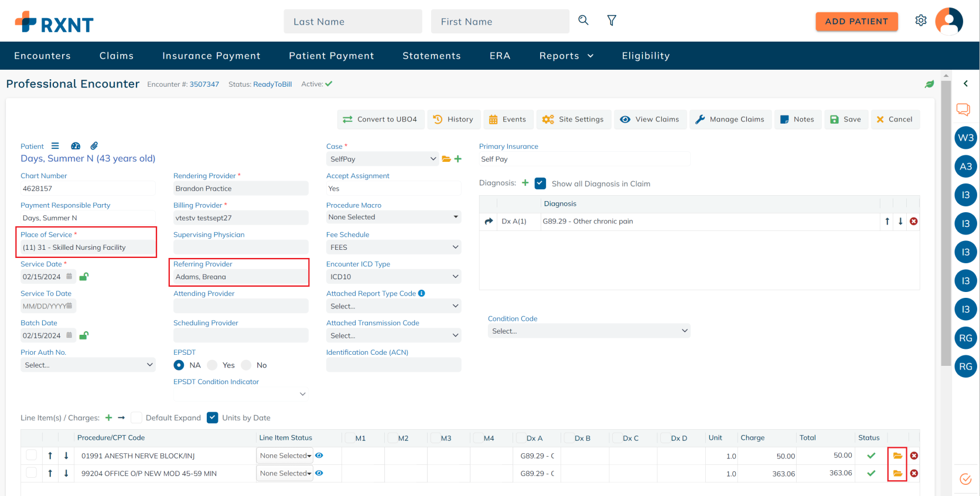The image size is (980, 496).
Task: Open the Case SelfPay dropdown
Action: tap(383, 159)
